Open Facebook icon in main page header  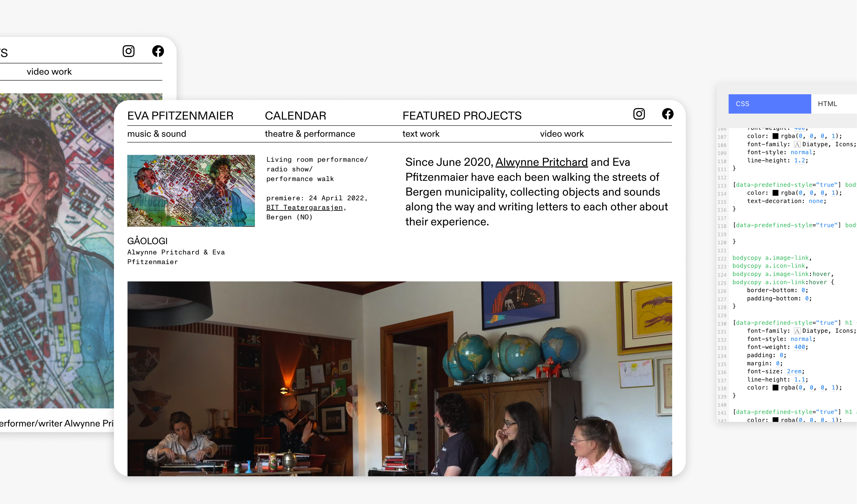click(x=668, y=114)
